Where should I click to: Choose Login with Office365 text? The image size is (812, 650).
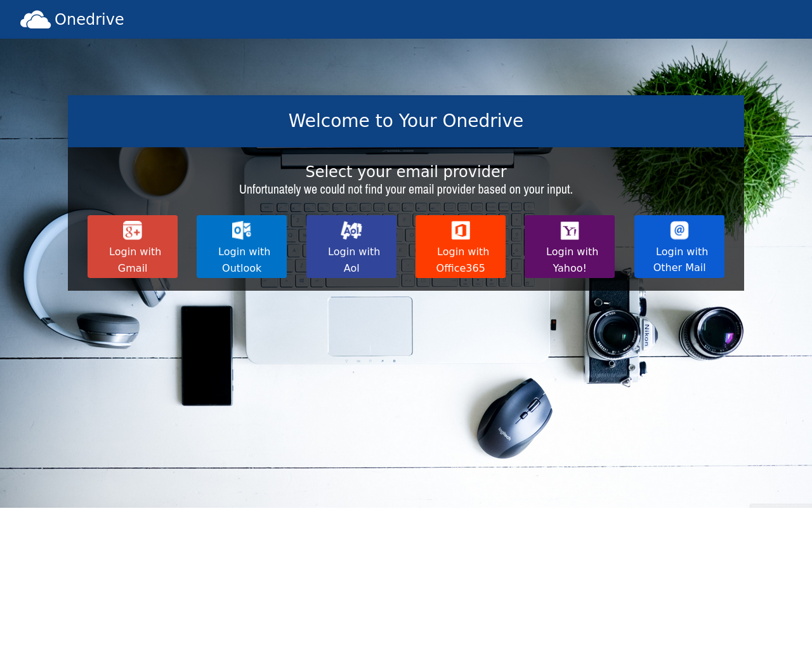point(462,260)
